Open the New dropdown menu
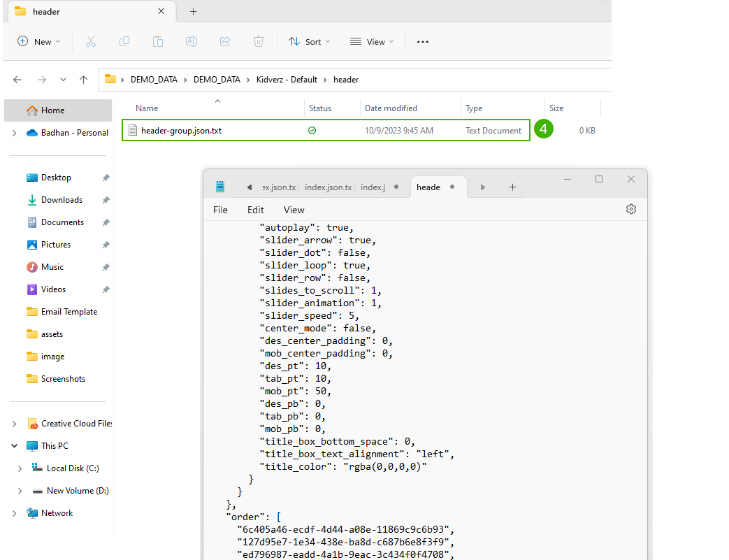Viewport: 729px width, 560px height. click(x=38, y=42)
